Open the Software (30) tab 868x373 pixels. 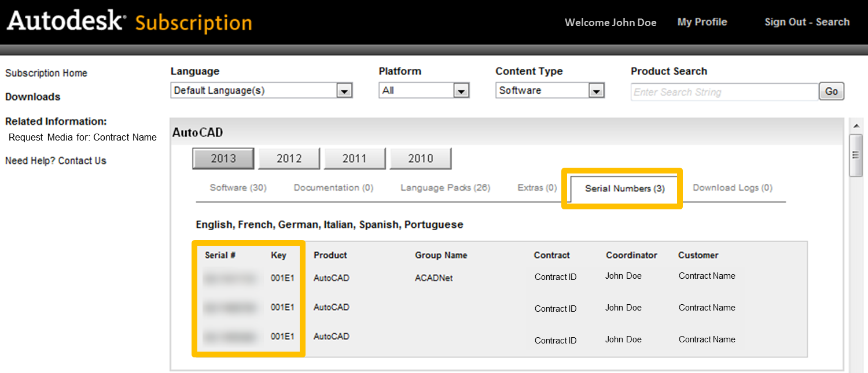pos(237,188)
